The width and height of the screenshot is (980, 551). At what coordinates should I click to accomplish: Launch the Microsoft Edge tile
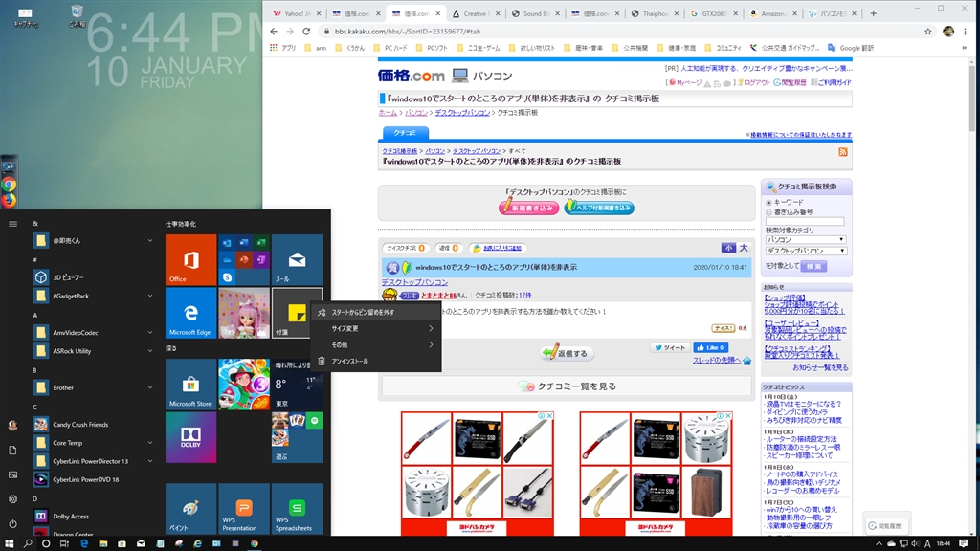click(x=190, y=313)
